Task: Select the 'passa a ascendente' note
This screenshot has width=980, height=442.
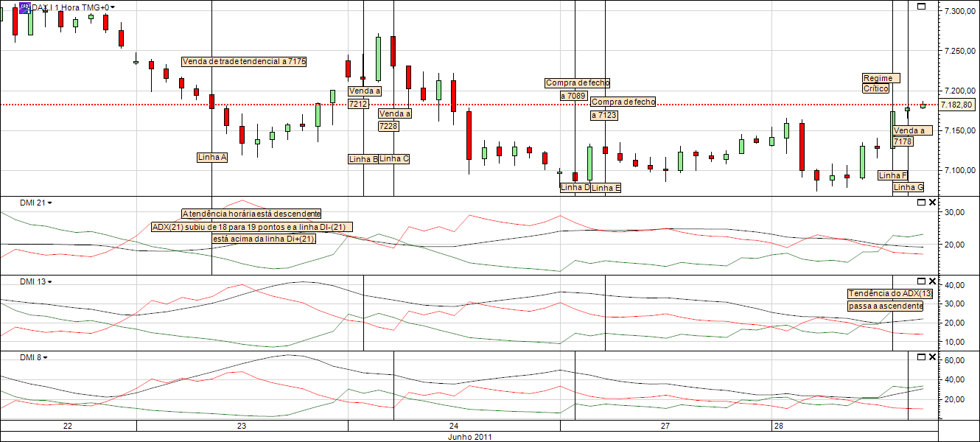Action: [885, 305]
